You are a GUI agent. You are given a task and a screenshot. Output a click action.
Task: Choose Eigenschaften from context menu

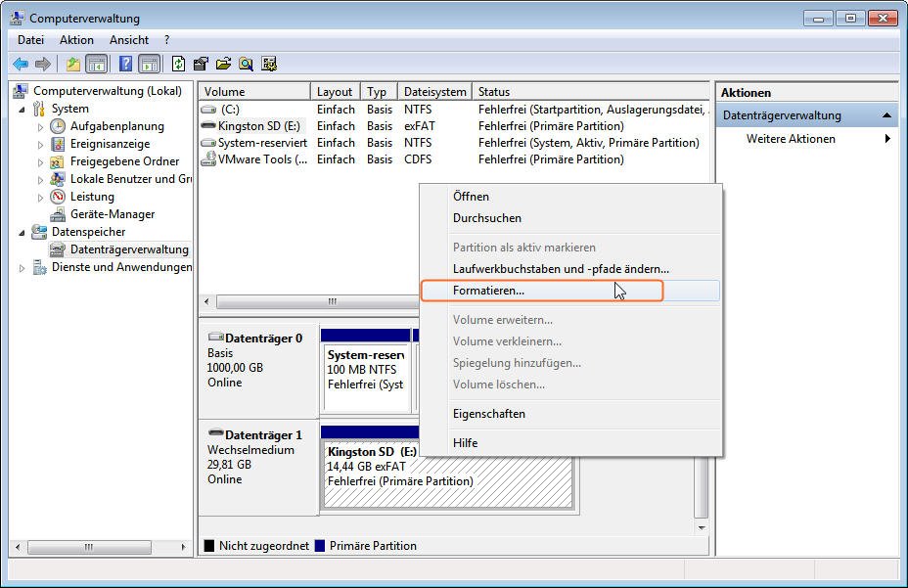(x=569, y=414)
